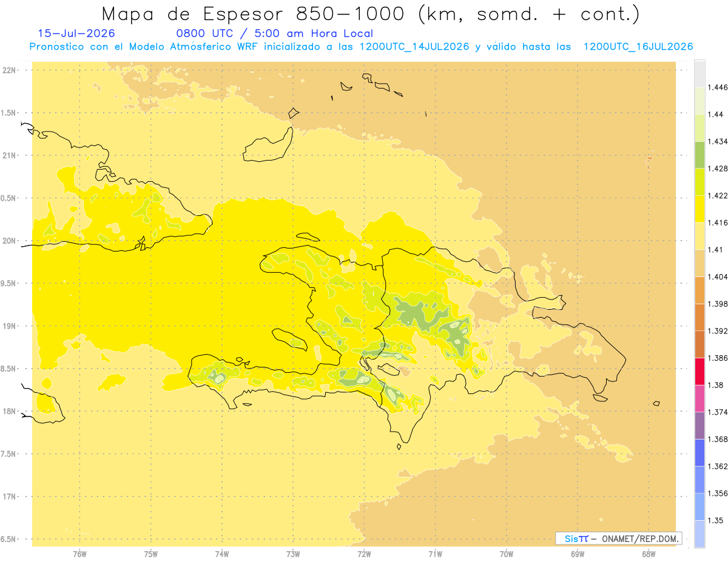
Task: Click the latitude label "17N"
Action: point(9,497)
